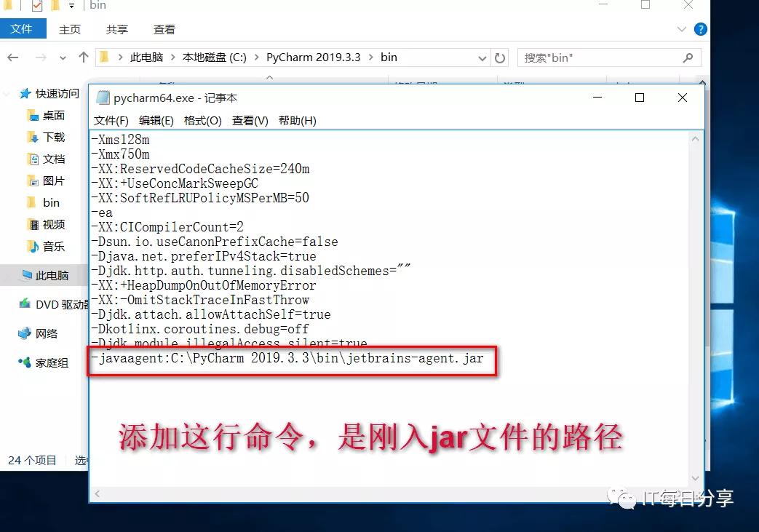Refresh the current bin folder
The image size is (759, 532).
pyautogui.click(x=500, y=58)
